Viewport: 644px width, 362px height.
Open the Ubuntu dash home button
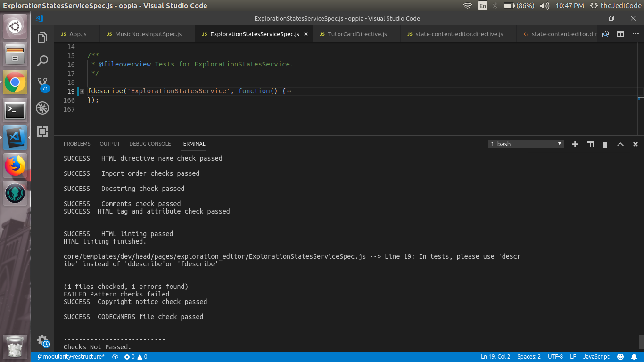[x=15, y=27]
